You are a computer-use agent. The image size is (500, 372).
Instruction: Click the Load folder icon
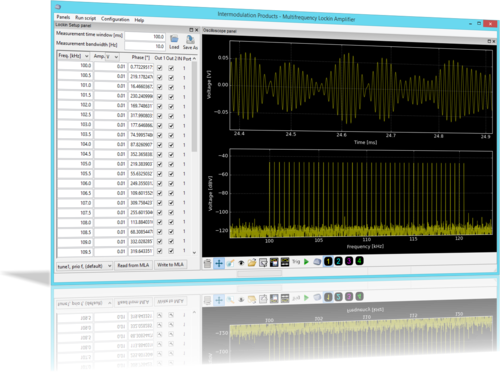click(174, 42)
